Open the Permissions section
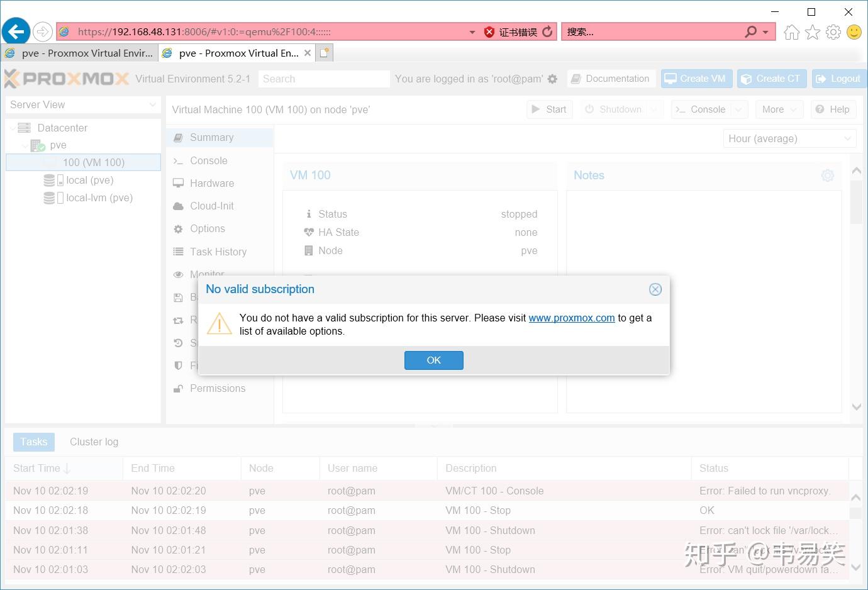This screenshot has height=590, width=868. click(x=220, y=389)
